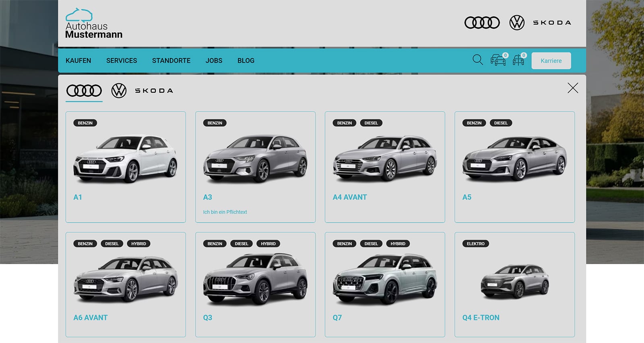
Task: Click the BENZIN tag on the A1 card
Action: pos(85,123)
